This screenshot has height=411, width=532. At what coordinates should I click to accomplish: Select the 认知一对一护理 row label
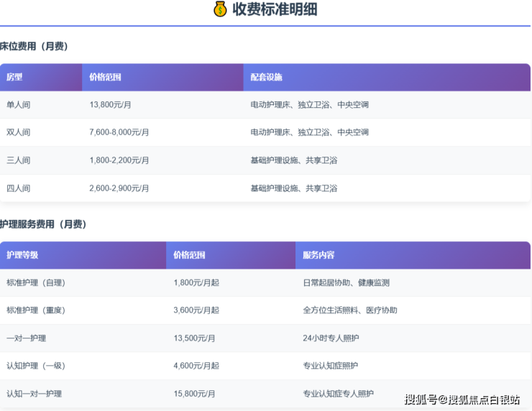34,394
